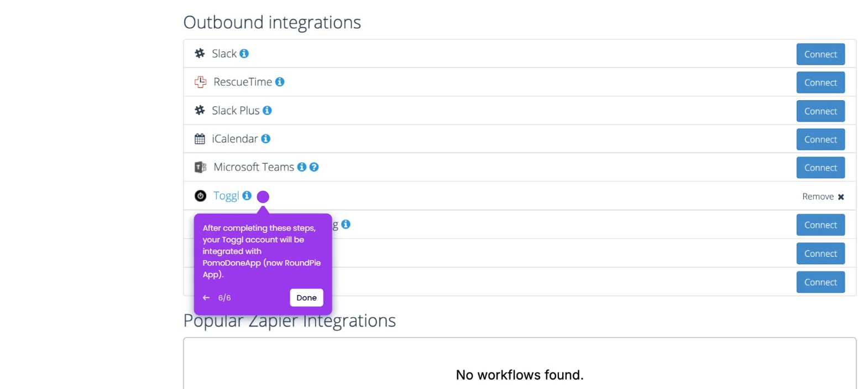Open the info icon next to Microsoft Teams

click(x=302, y=167)
